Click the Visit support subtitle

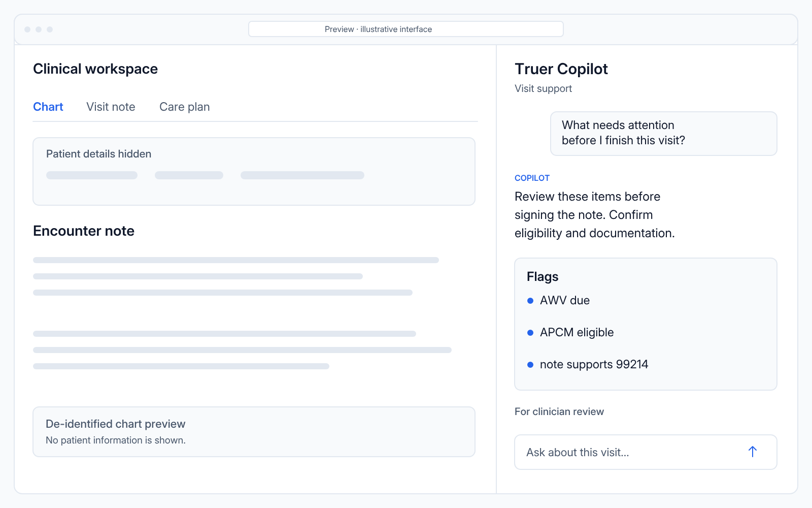543,88
